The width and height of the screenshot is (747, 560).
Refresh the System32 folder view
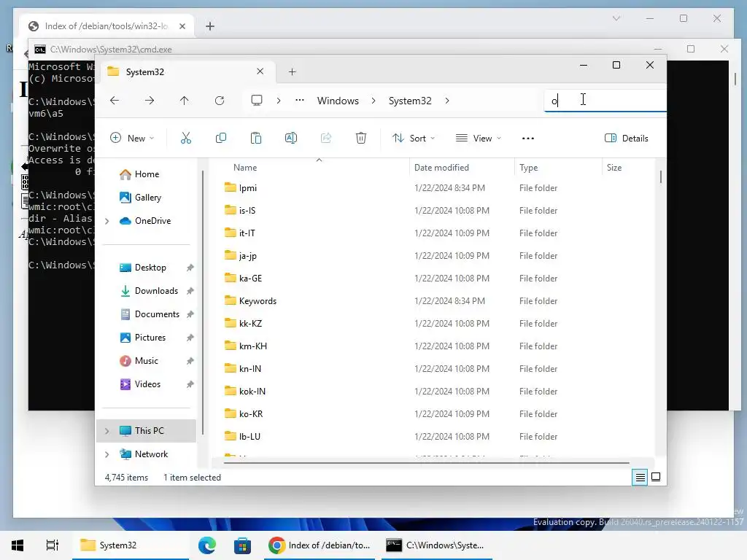(x=219, y=101)
